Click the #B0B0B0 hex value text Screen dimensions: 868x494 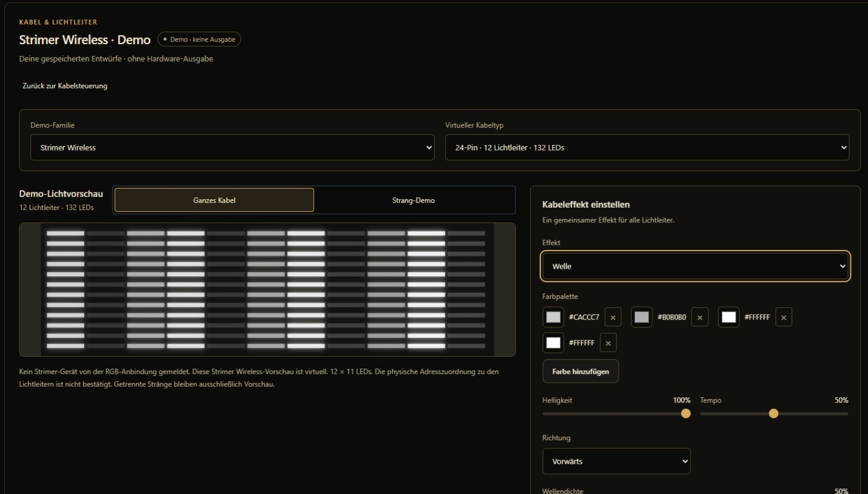pyautogui.click(x=672, y=317)
